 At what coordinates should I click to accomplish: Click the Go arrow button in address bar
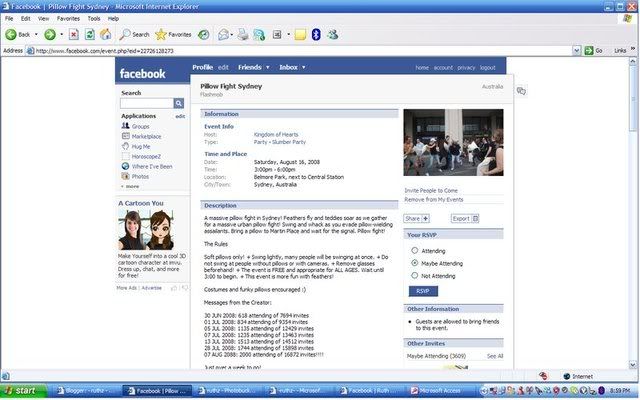pos(589,51)
